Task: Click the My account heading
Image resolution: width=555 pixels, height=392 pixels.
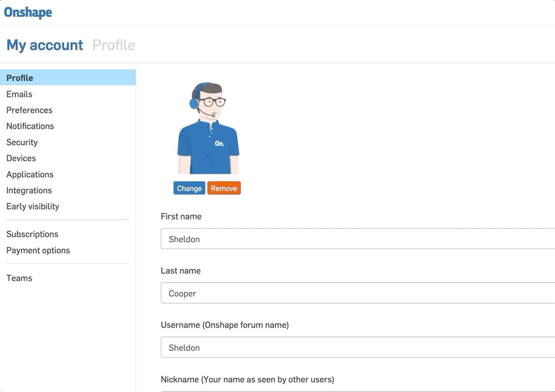Action: click(x=45, y=45)
